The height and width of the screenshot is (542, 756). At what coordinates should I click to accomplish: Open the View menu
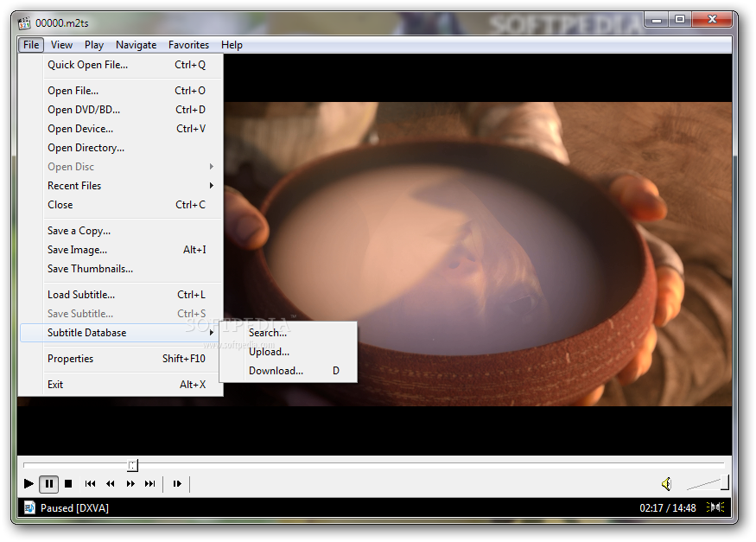coord(61,45)
